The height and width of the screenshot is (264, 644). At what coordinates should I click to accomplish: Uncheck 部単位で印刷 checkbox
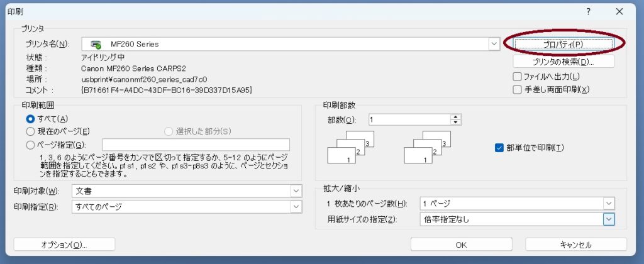(x=500, y=148)
